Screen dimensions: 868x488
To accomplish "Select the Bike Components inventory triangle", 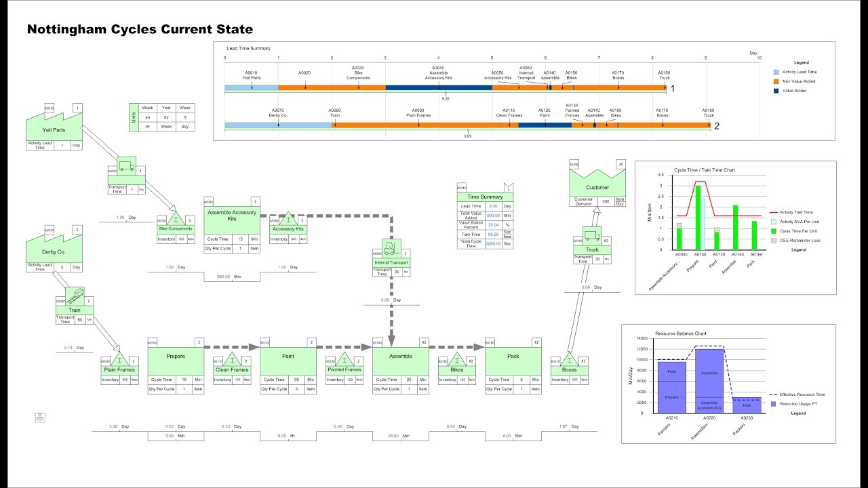I will tap(176, 219).
